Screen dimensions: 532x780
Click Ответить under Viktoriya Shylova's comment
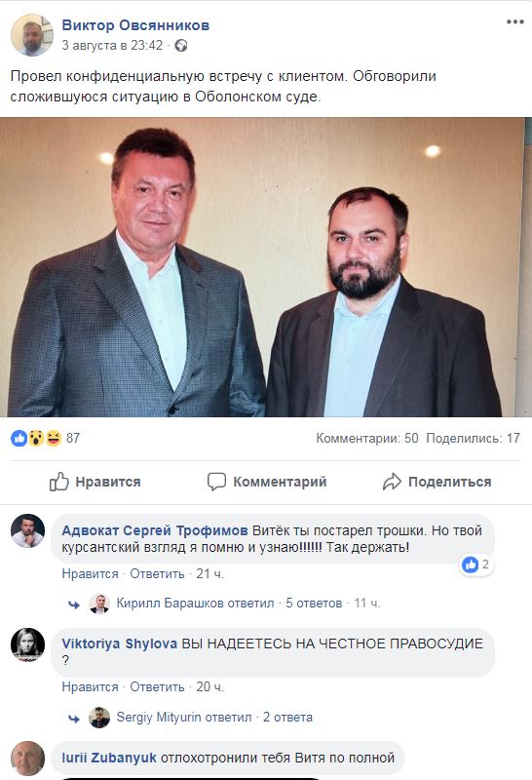point(157,687)
